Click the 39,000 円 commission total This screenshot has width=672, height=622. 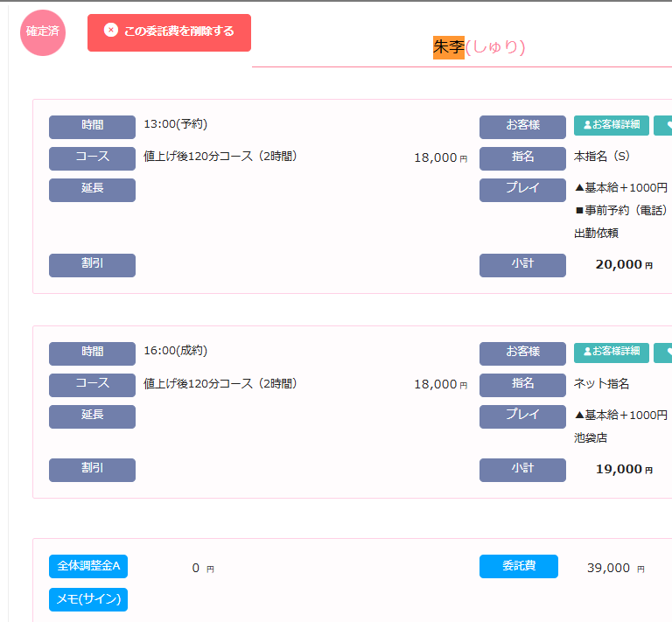[614, 568]
